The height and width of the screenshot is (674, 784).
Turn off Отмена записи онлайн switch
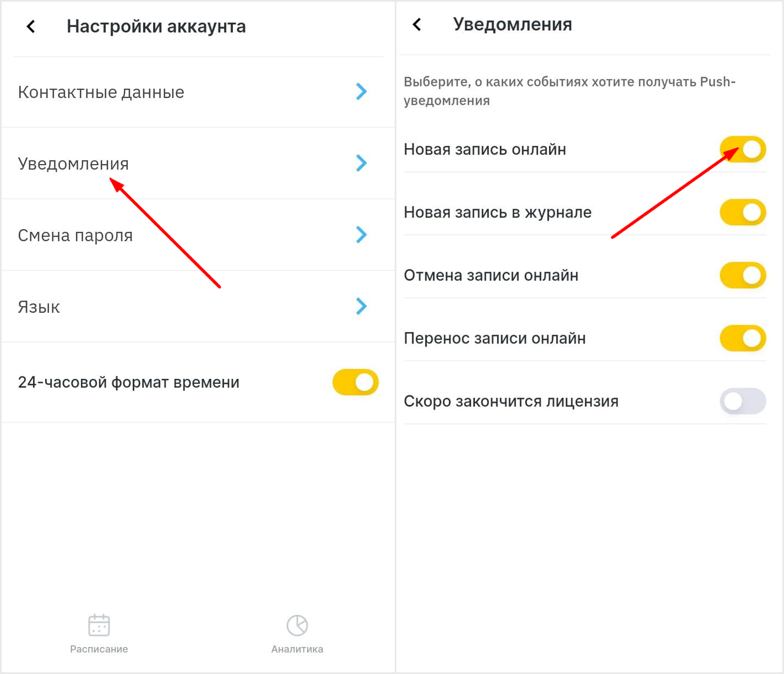click(743, 275)
